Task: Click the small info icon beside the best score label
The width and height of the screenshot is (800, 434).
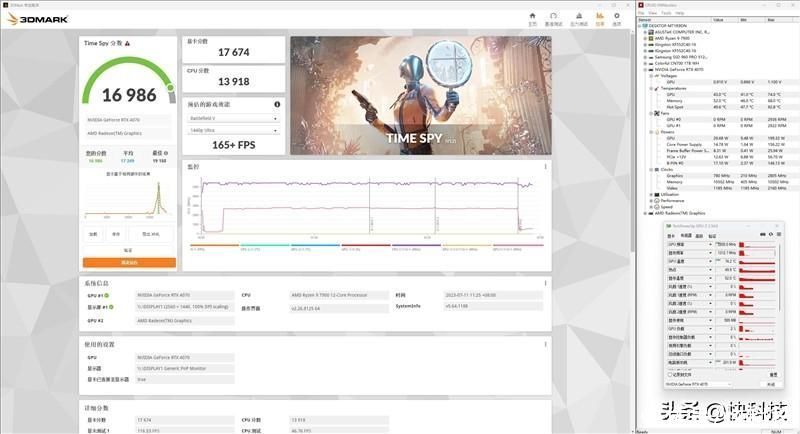Action: tap(166, 153)
